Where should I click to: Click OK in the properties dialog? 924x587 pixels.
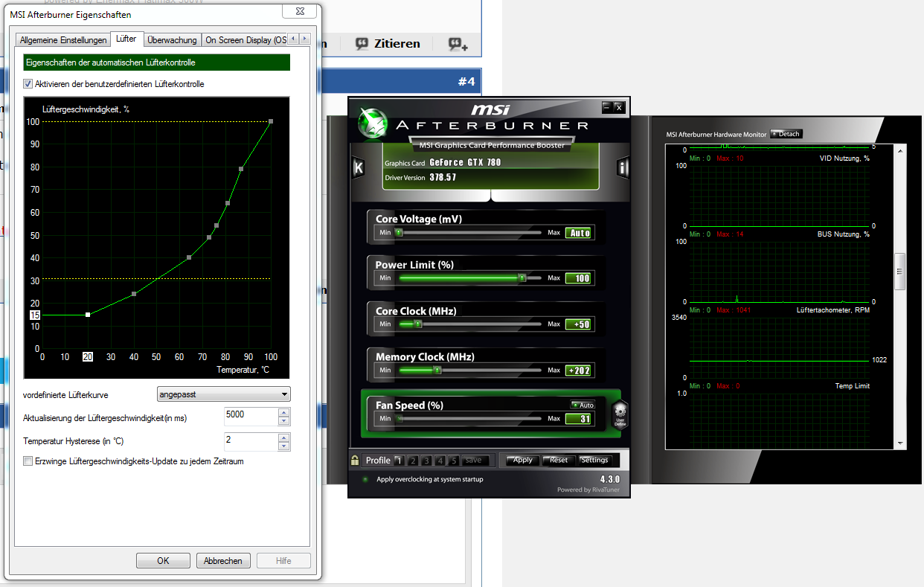pyautogui.click(x=163, y=561)
